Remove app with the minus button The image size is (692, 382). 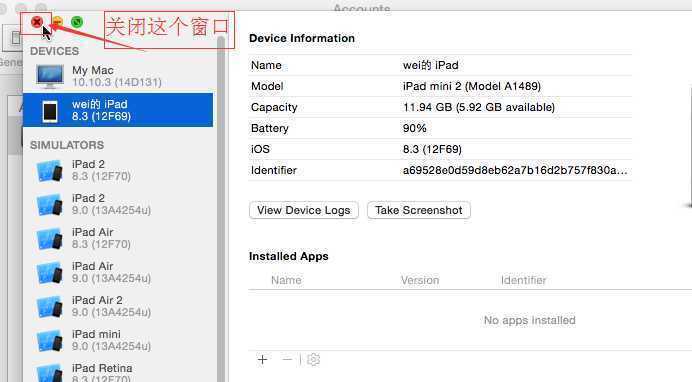tap(287, 360)
